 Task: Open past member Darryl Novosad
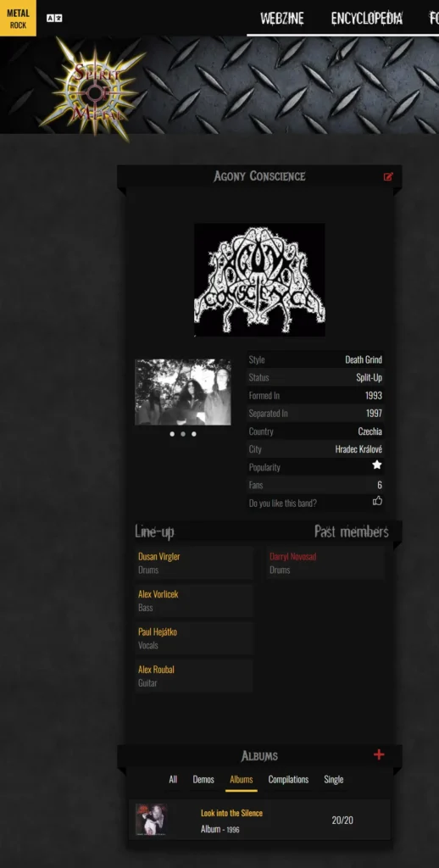point(293,556)
